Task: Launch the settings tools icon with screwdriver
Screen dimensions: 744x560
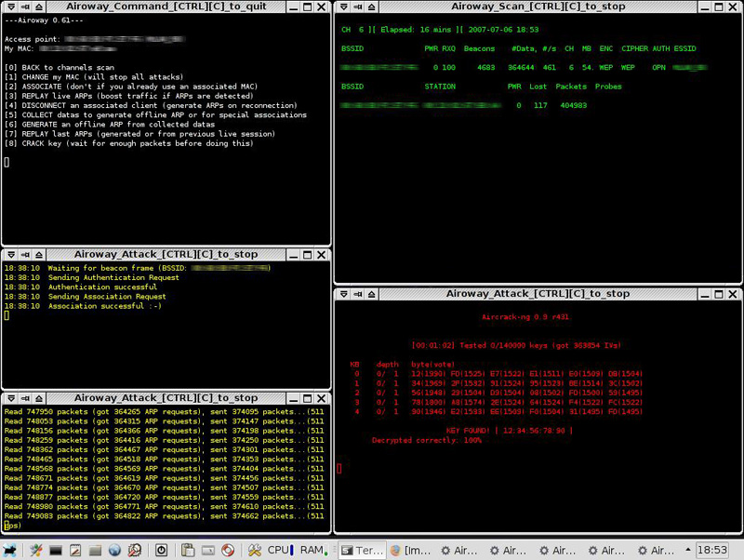Action: (36, 550)
